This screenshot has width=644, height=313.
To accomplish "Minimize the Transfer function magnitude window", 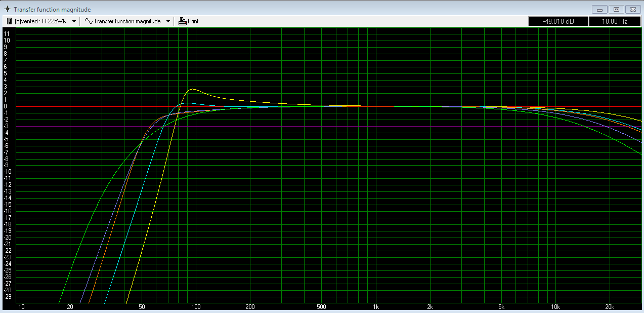I will pos(600,9).
